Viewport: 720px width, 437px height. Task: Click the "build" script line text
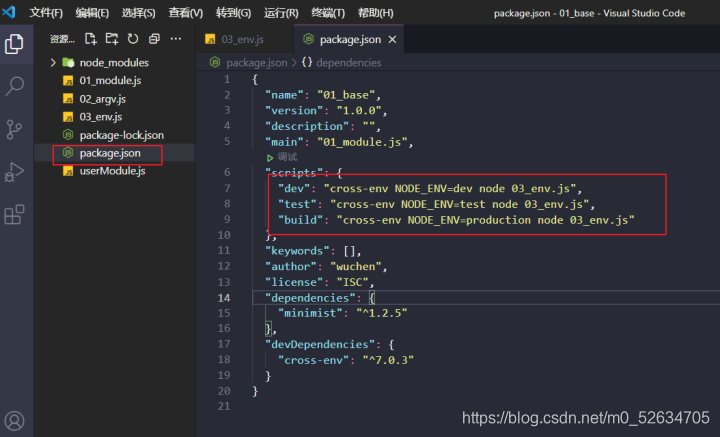[456, 220]
